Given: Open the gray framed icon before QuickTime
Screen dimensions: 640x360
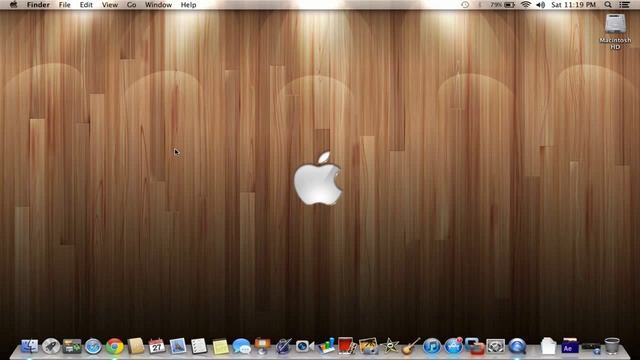Looking at the screenshot, I should (496, 346).
